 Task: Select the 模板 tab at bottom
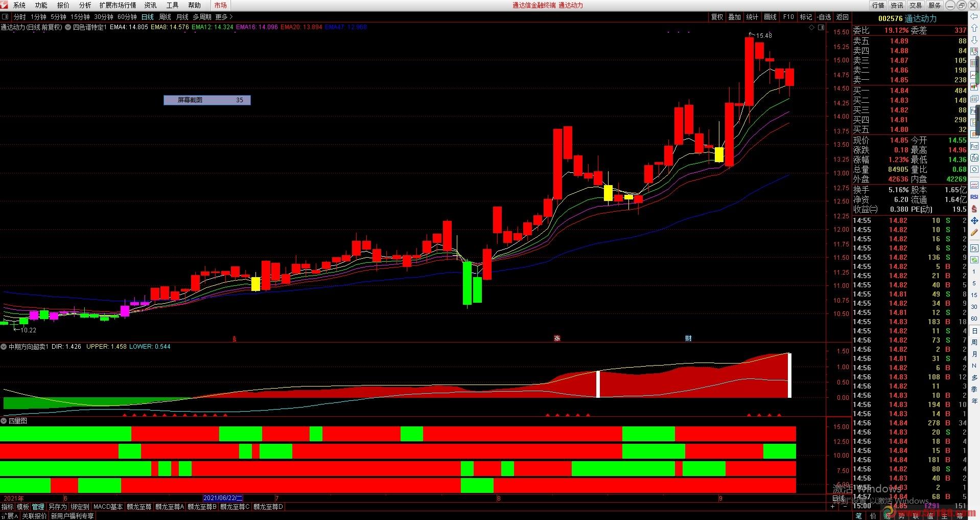coord(23,507)
